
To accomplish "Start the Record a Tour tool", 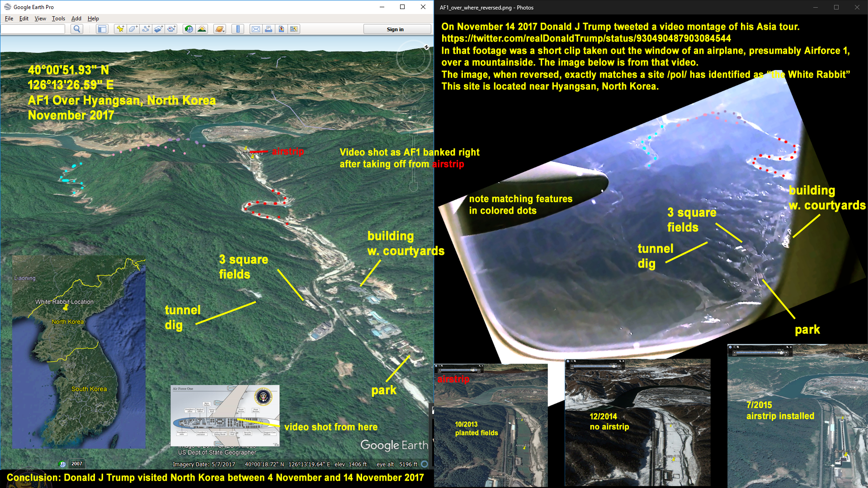I will point(171,29).
